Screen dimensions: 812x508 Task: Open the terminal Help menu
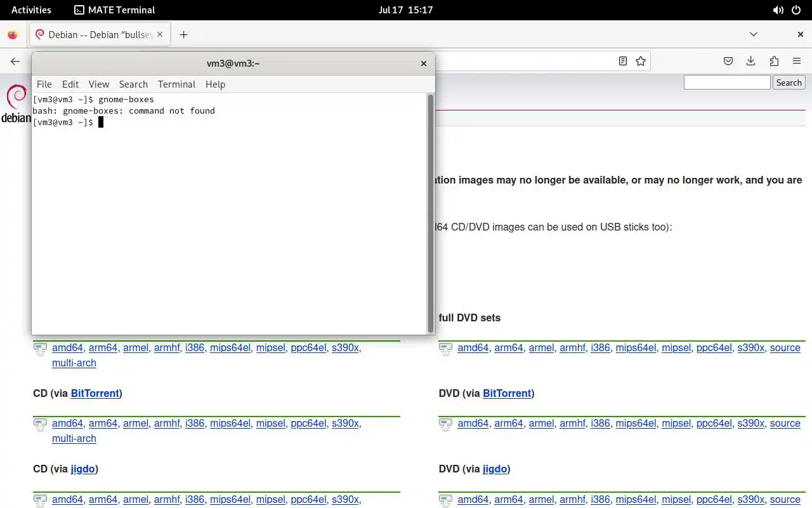tap(215, 84)
